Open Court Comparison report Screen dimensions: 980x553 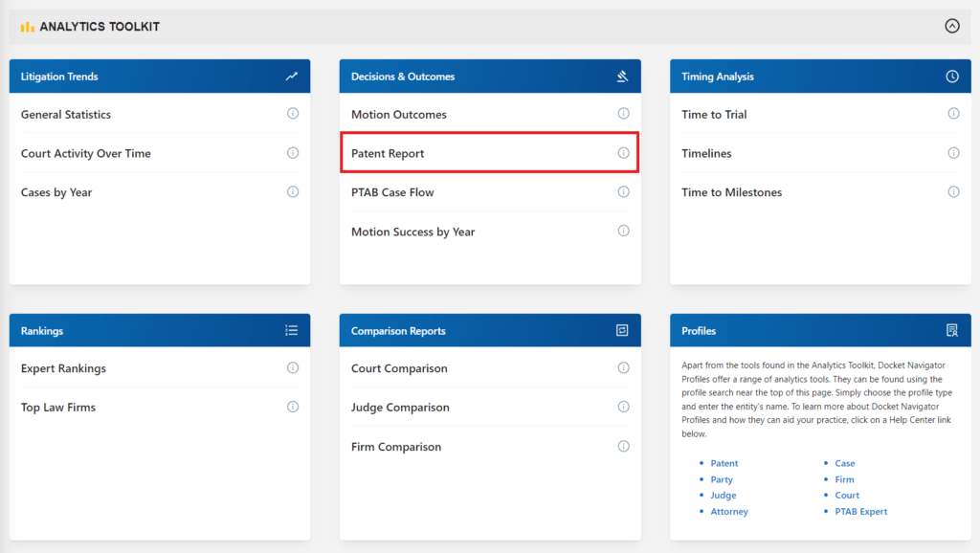399,368
